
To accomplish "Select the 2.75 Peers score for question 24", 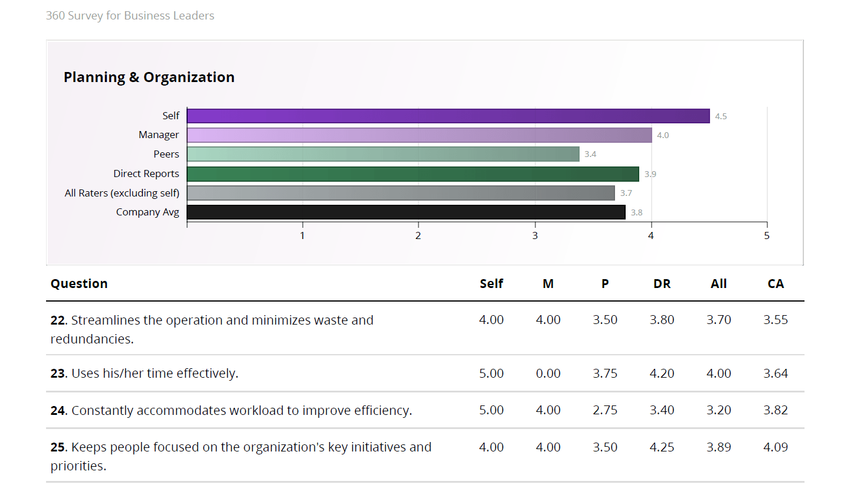I will pyautogui.click(x=605, y=410).
